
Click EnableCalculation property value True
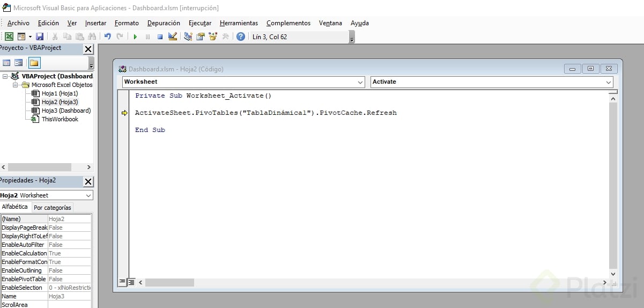point(70,253)
